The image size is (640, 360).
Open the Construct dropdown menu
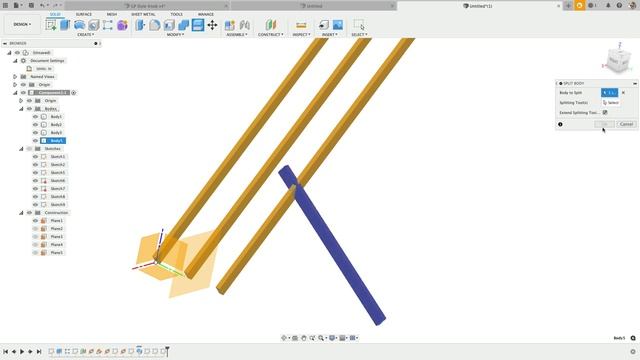[x=271, y=35]
